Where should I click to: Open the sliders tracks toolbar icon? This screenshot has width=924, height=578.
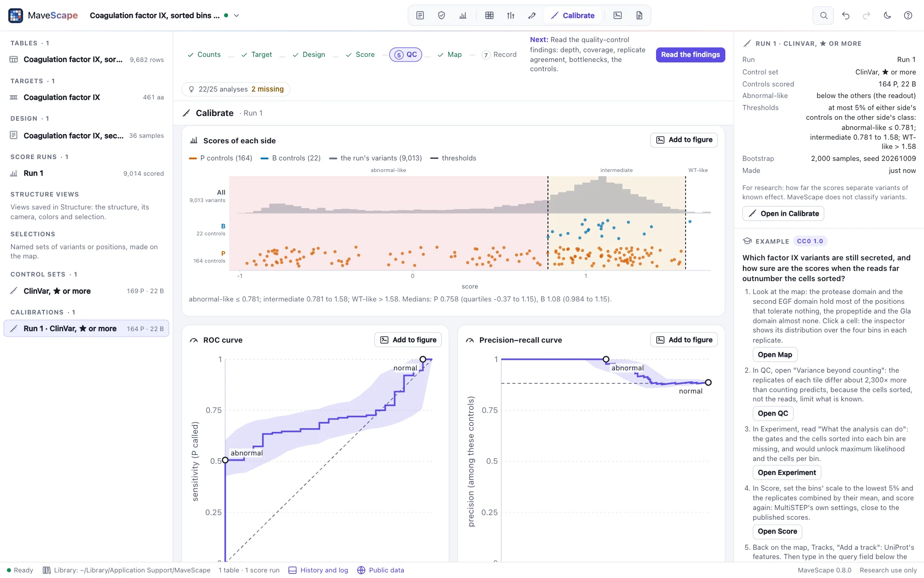coord(511,15)
